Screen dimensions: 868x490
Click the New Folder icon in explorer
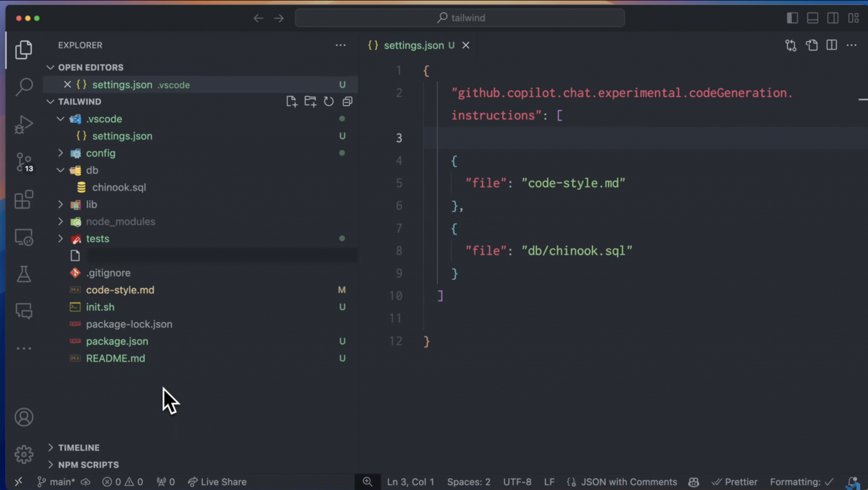coord(310,102)
